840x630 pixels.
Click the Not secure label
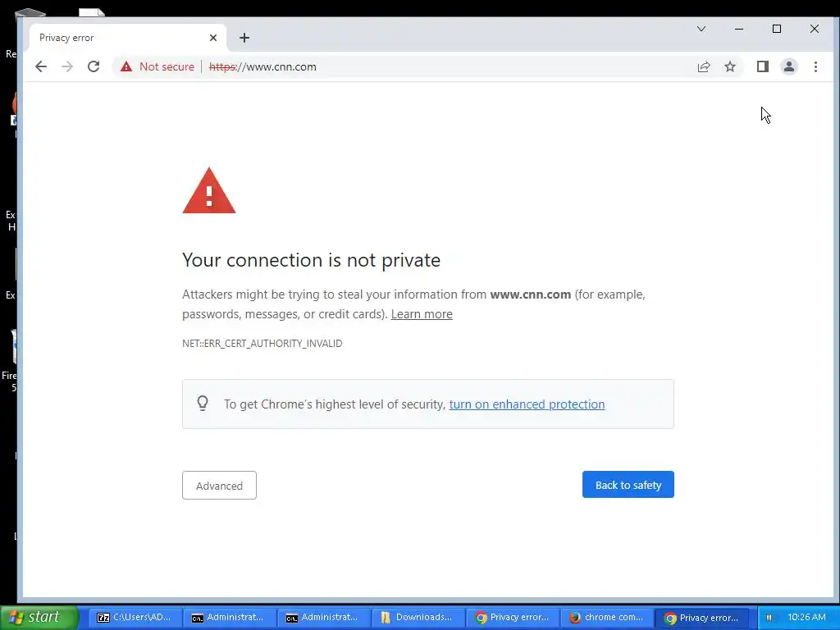coord(167,66)
